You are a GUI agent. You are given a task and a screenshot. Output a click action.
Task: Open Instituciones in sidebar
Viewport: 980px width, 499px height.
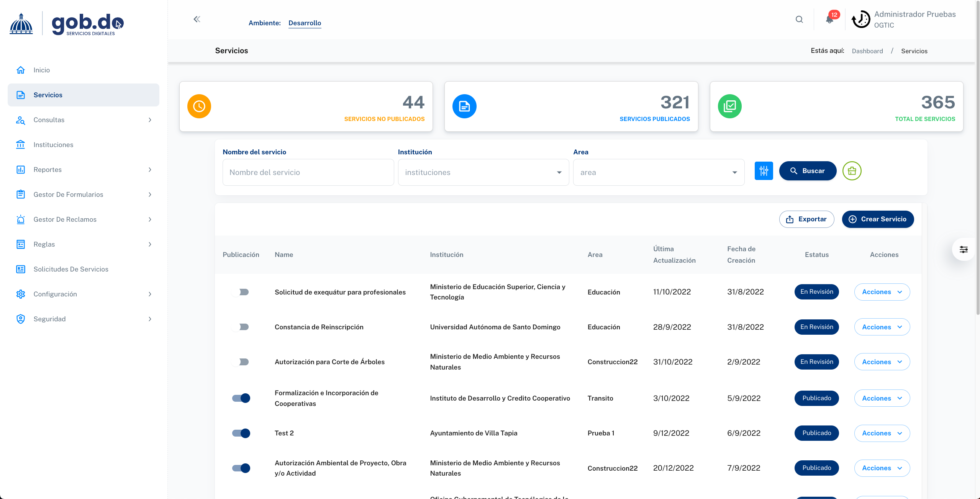[84, 145]
